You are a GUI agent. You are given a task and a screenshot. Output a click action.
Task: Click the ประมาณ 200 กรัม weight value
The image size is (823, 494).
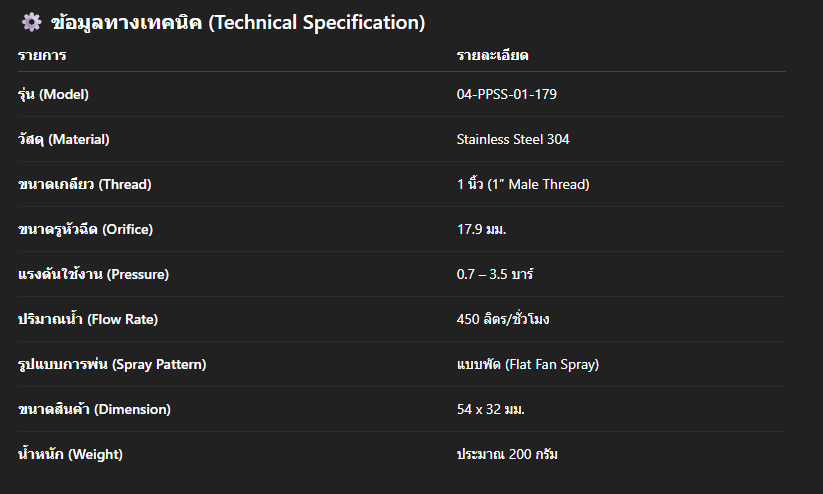pyautogui.click(x=507, y=455)
